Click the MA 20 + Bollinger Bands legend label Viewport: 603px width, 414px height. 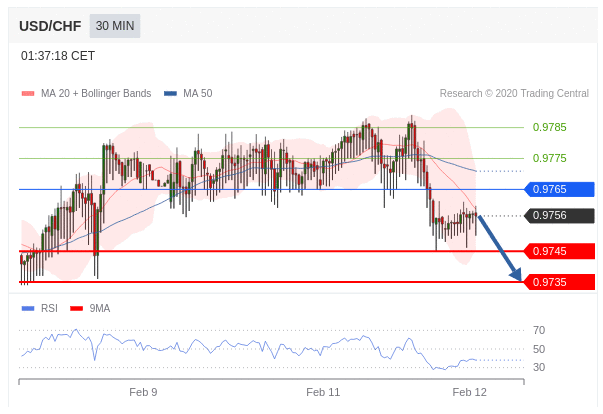click(x=96, y=93)
